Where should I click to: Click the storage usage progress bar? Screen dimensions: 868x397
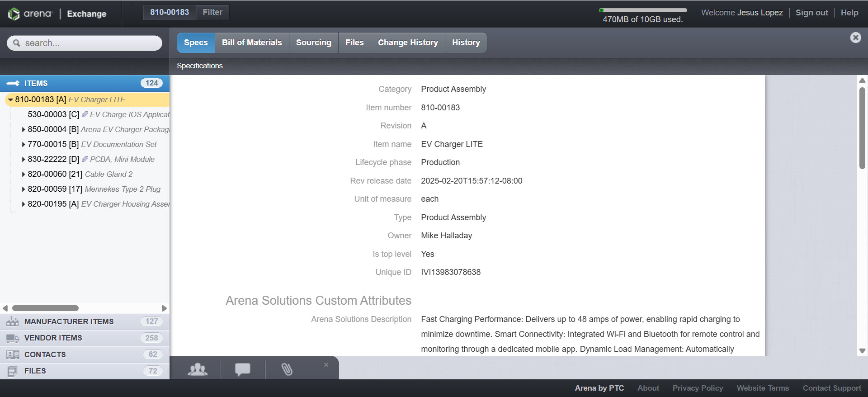pyautogui.click(x=643, y=10)
